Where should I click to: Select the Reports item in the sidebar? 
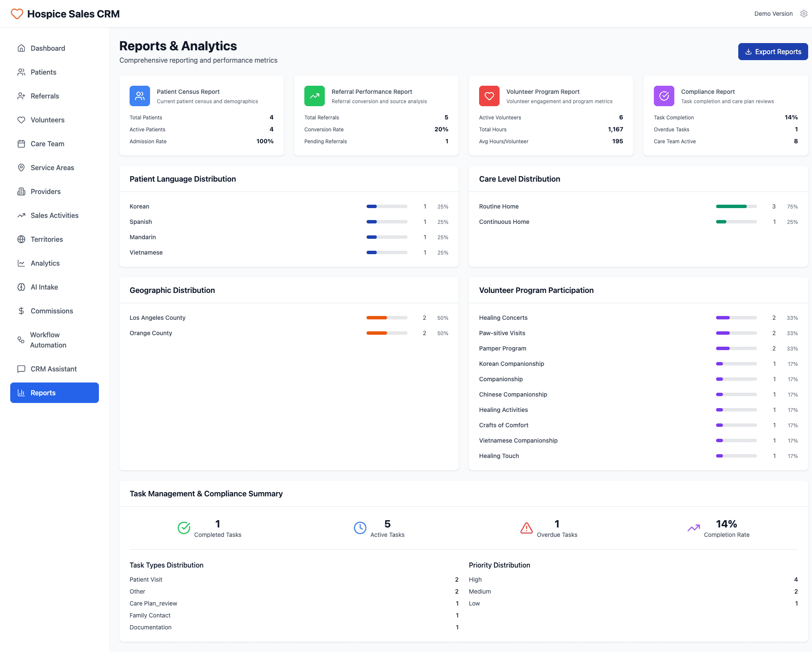coord(55,393)
